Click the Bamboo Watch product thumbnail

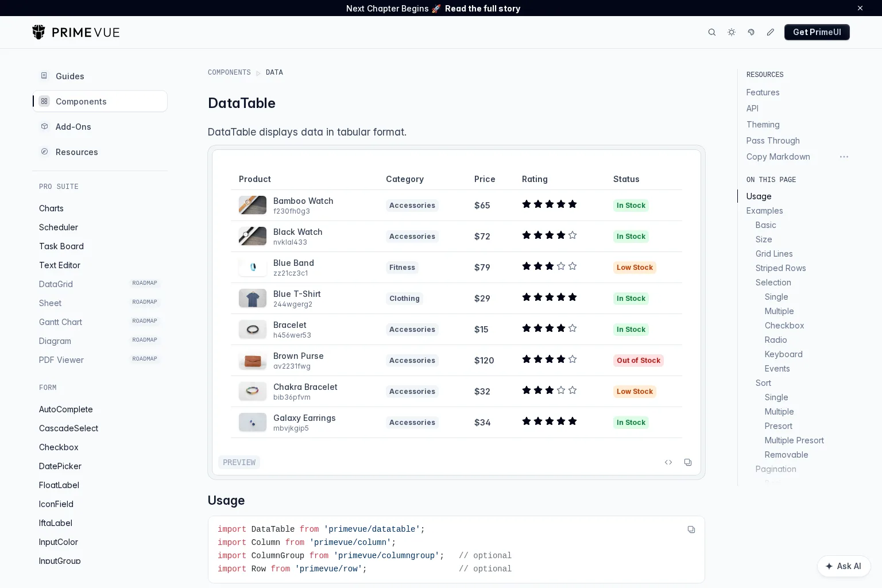[x=253, y=205]
